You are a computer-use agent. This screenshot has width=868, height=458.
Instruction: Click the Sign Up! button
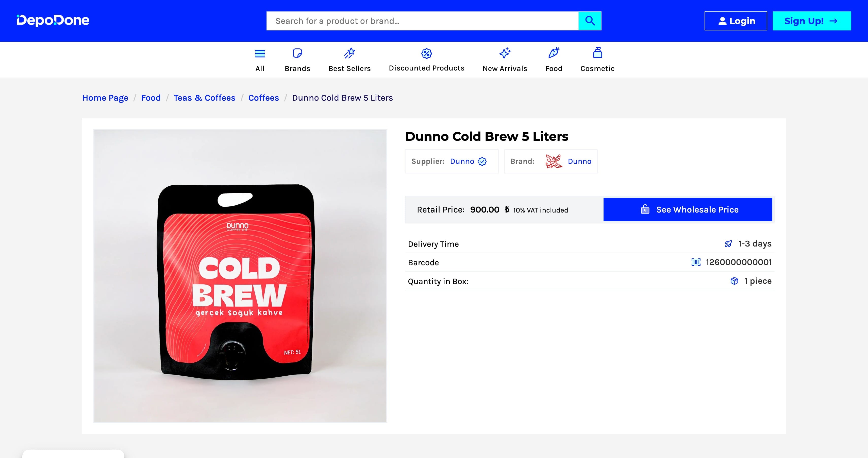pos(811,21)
